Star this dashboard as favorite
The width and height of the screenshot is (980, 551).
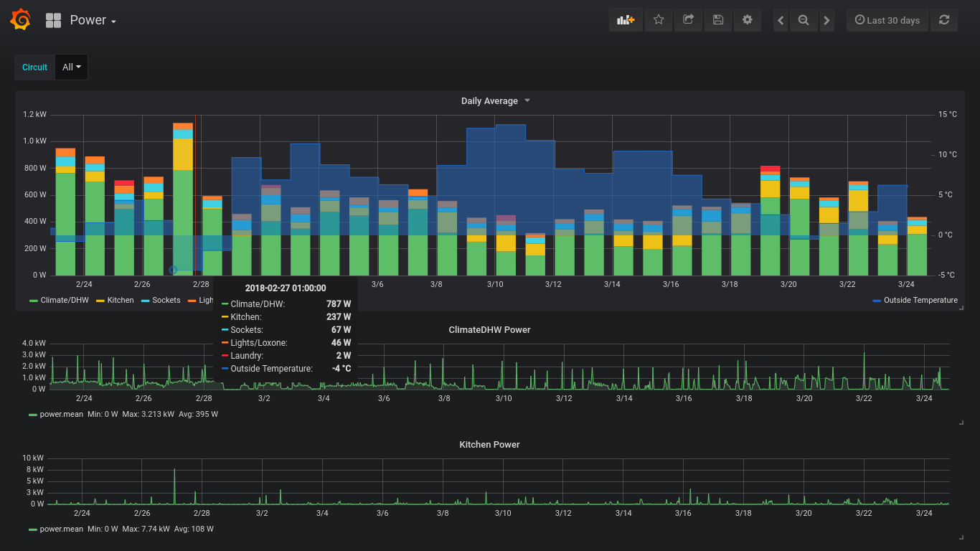pyautogui.click(x=658, y=20)
